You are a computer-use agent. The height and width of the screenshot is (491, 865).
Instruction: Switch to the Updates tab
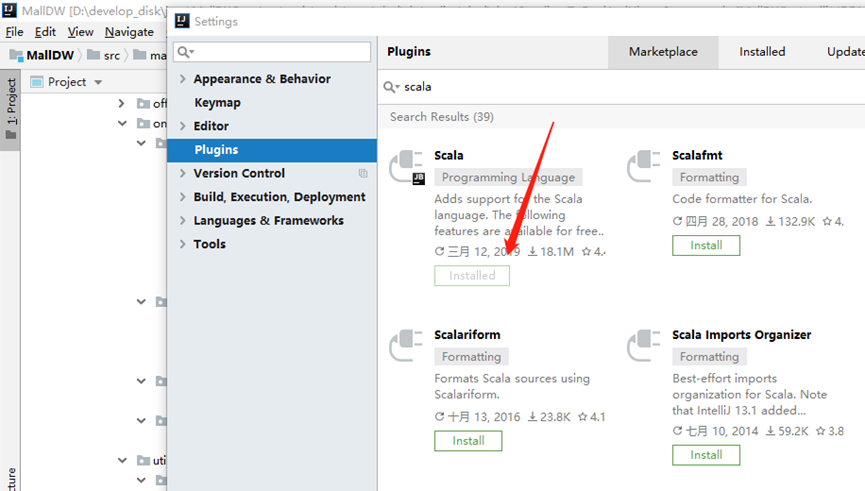[x=845, y=52]
